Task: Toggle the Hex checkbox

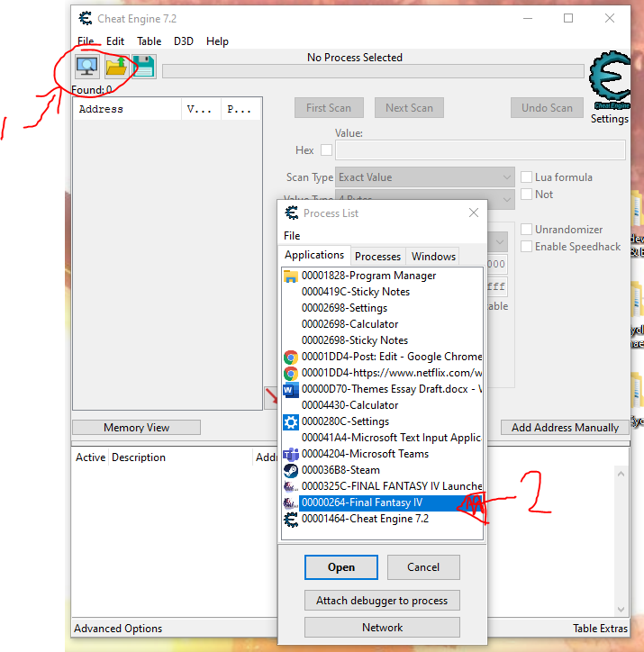Action: 326,149
